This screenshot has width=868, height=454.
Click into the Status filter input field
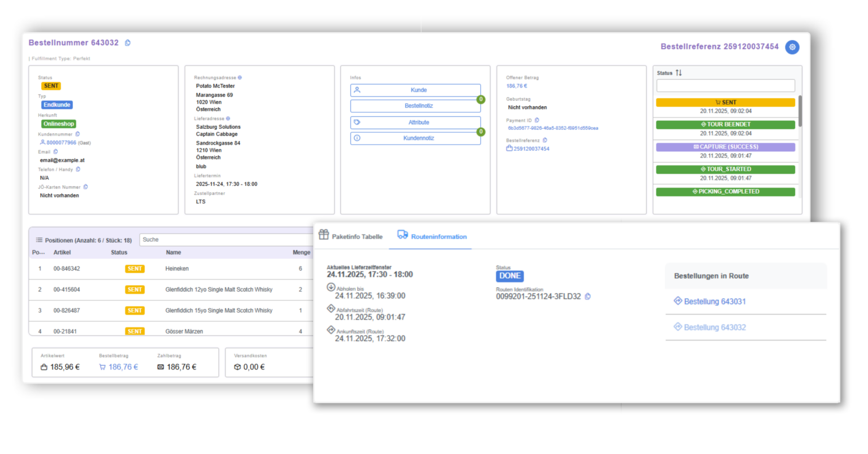click(725, 86)
